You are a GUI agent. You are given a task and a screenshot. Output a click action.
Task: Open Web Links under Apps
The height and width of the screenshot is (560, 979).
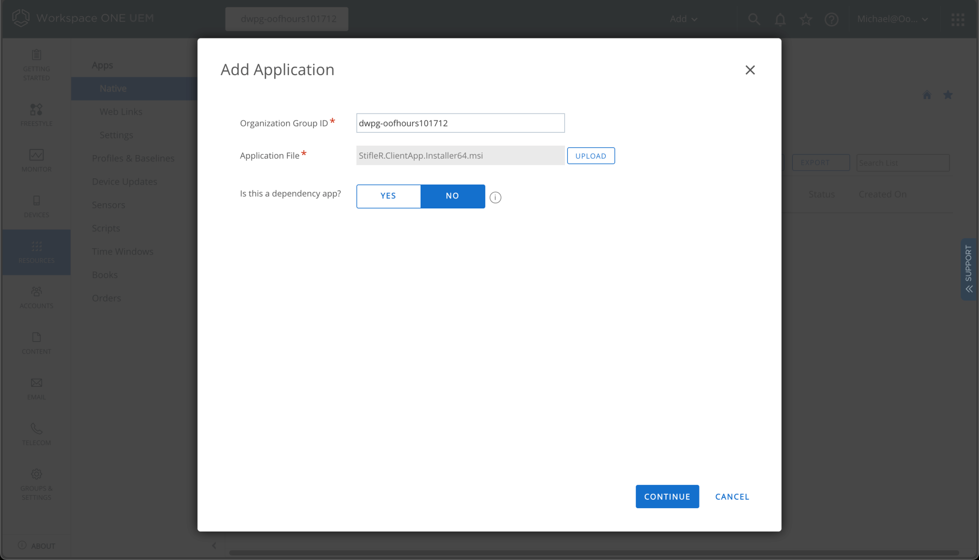tap(121, 111)
